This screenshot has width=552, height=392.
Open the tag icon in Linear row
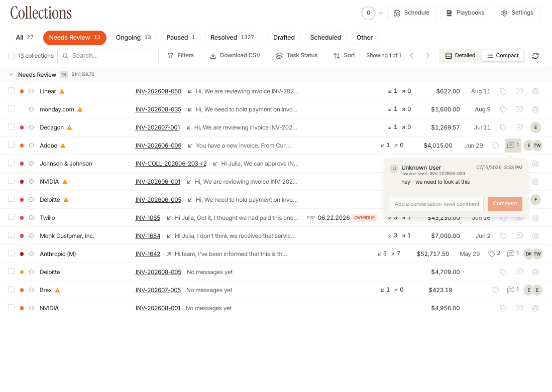click(x=503, y=91)
